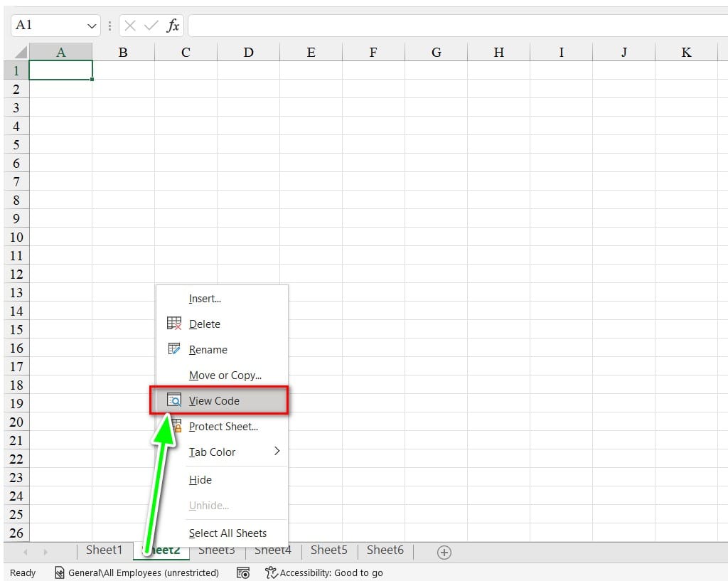Click the New Sheet plus icon
Screen dimensions: 728x581
tap(444, 553)
